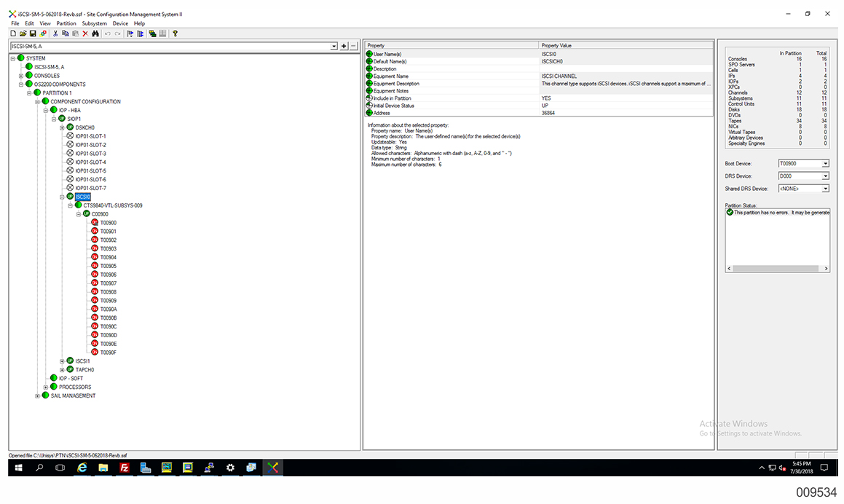Click Partition Status scrollbar left arrow

[x=730, y=268]
